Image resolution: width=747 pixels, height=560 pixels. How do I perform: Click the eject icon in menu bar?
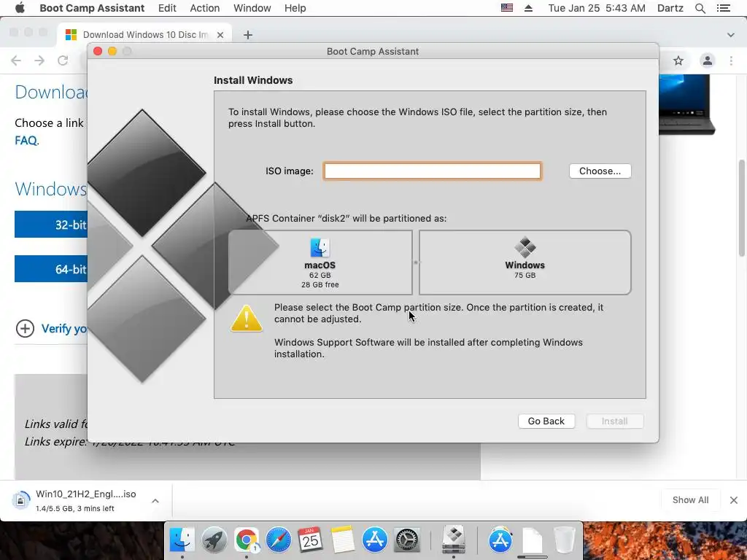[x=528, y=8]
